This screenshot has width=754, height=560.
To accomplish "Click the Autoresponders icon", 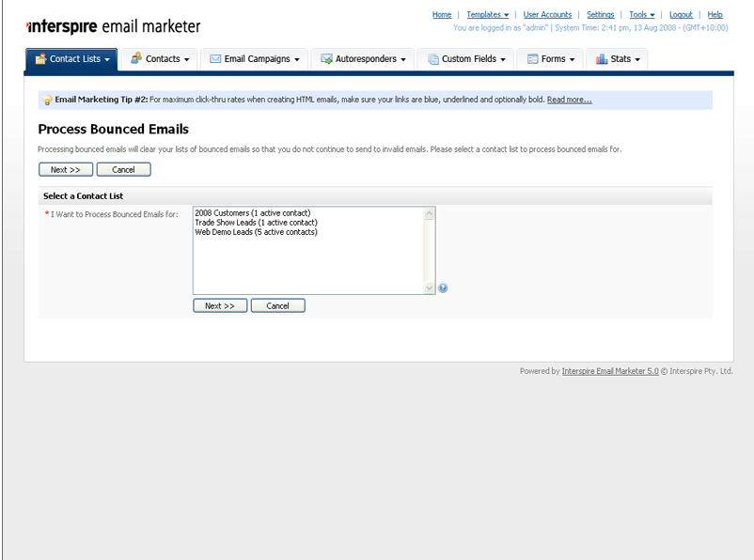I will [326, 58].
